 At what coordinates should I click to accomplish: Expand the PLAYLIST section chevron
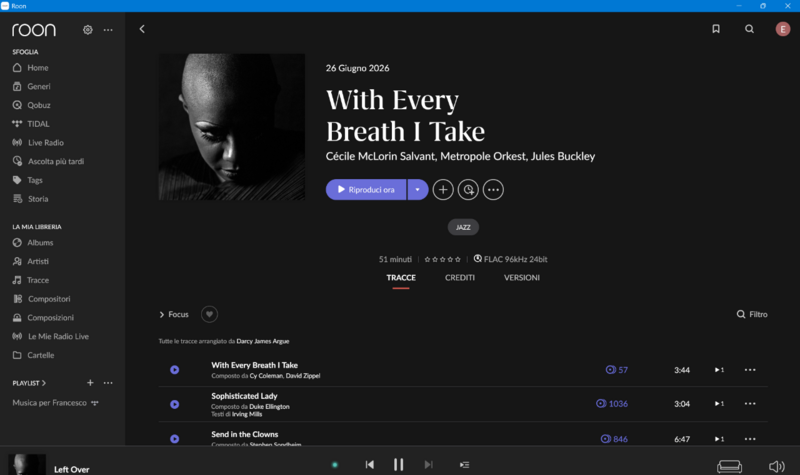pos(44,383)
